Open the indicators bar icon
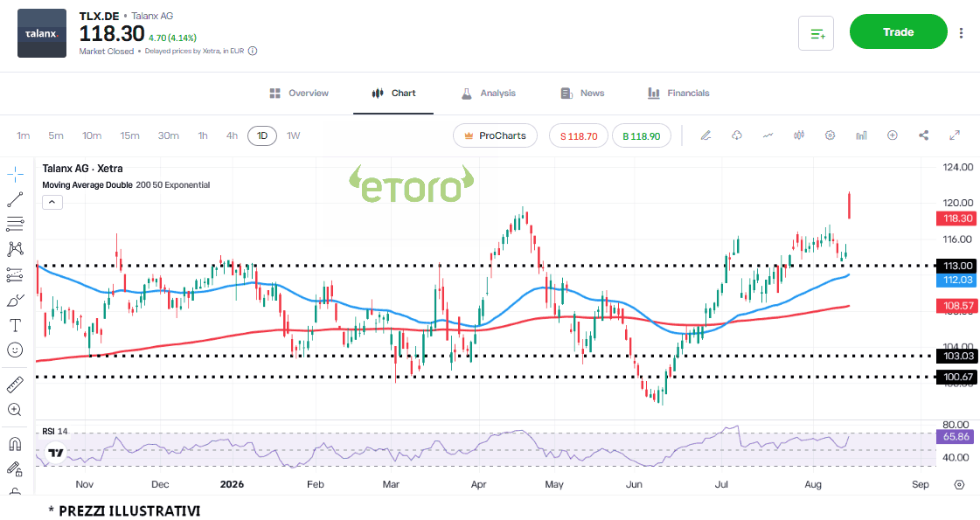980x520 pixels. pyautogui.click(x=861, y=135)
